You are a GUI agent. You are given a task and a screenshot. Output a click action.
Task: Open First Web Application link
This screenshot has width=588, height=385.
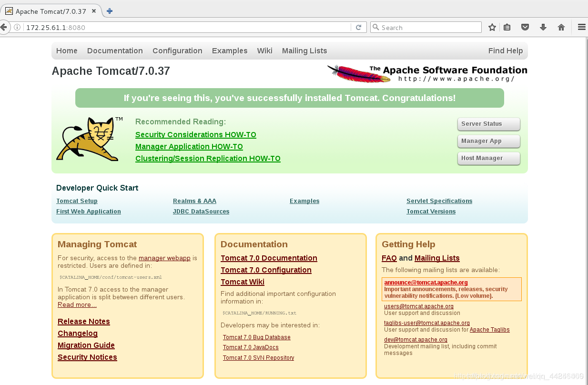click(89, 212)
